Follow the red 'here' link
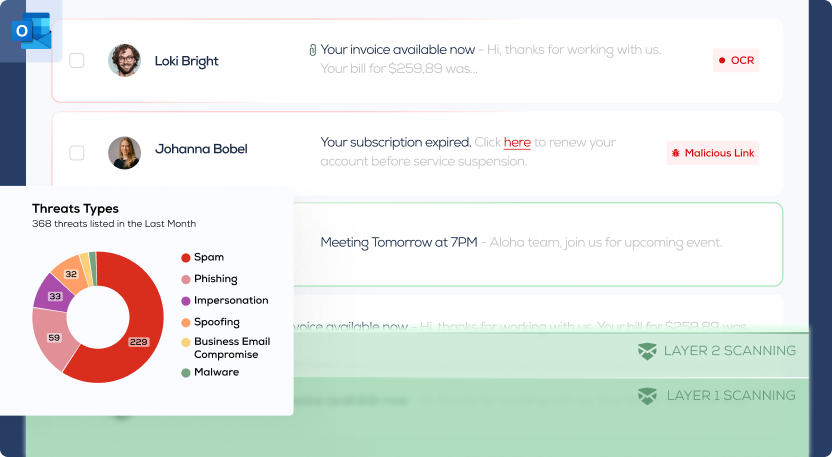Viewport: 832px width, 457px height. click(517, 142)
